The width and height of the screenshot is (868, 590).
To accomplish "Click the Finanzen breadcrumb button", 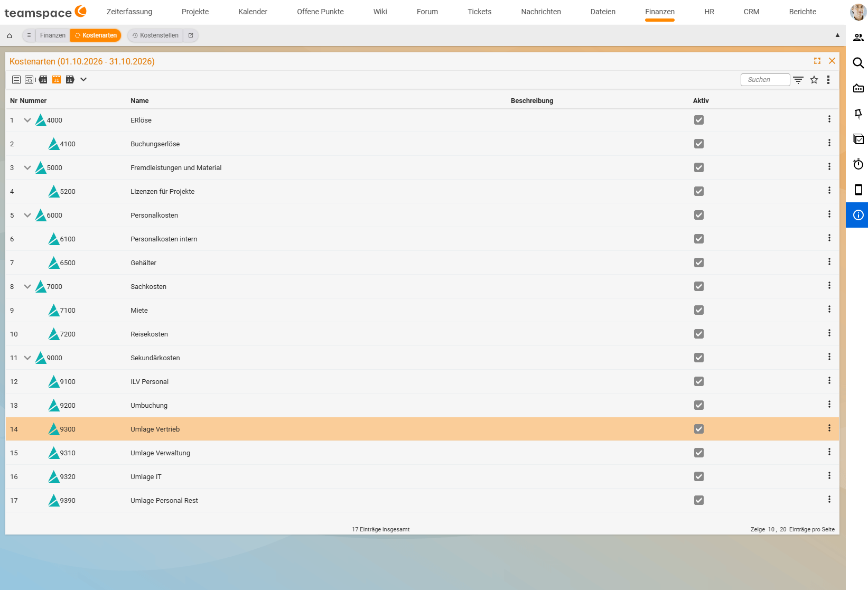I will pyautogui.click(x=53, y=35).
